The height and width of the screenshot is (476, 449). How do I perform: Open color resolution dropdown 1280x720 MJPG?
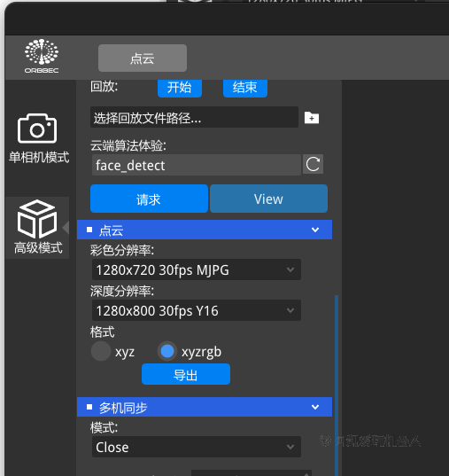[197, 269]
